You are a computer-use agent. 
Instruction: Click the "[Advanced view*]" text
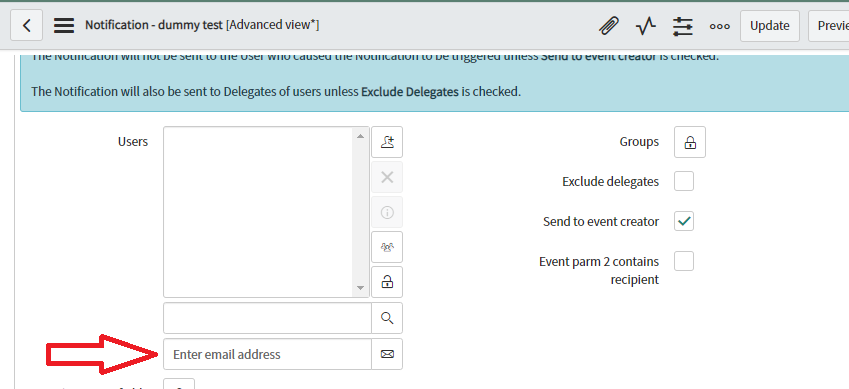272,25
